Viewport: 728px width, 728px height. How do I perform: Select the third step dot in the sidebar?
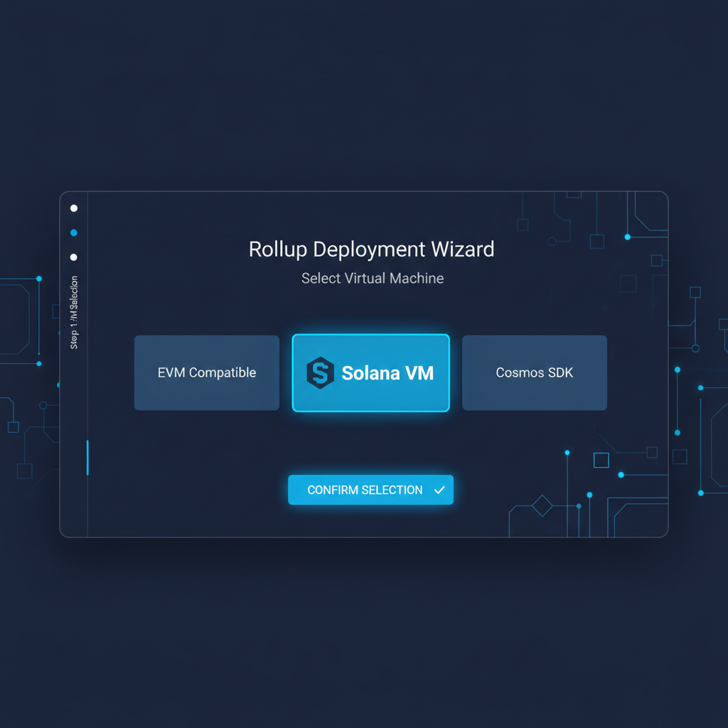74,256
